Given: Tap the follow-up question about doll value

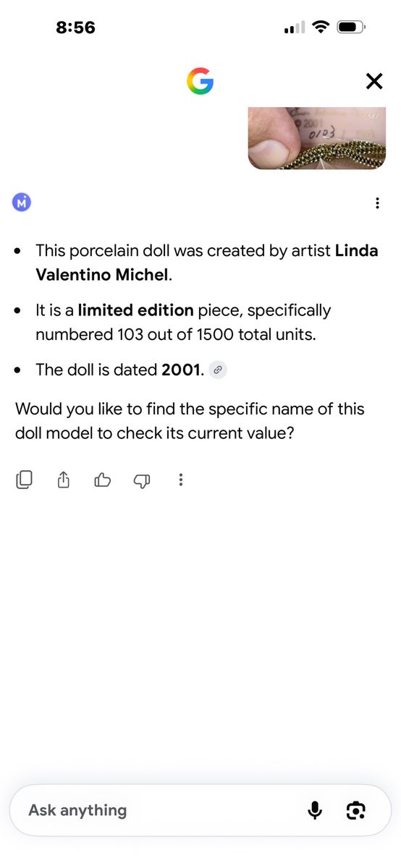Looking at the screenshot, I should point(190,421).
